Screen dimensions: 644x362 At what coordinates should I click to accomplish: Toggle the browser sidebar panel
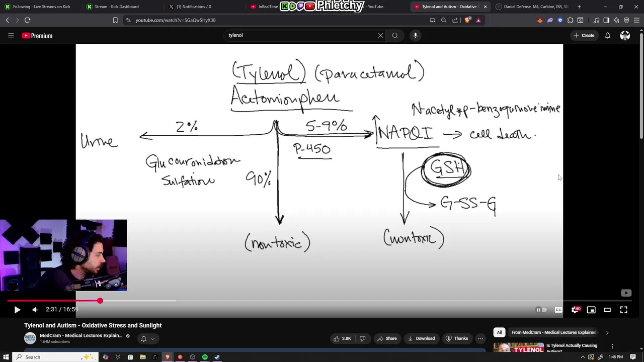(606, 20)
